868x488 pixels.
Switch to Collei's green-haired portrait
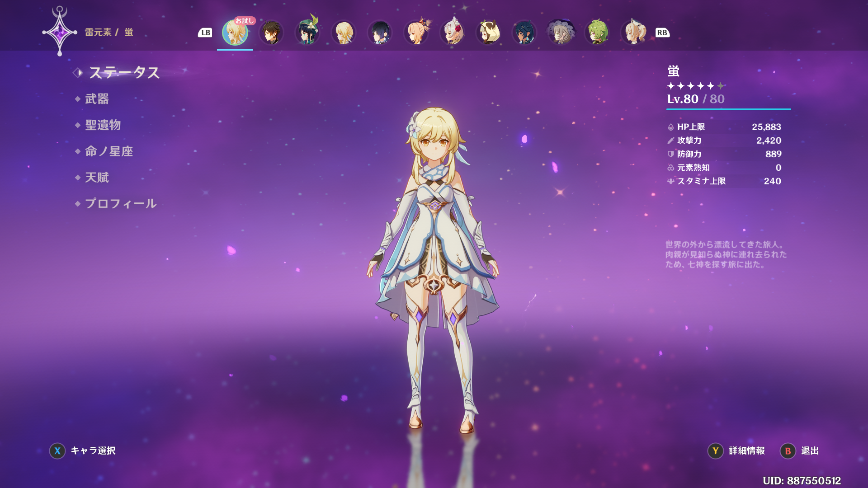pyautogui.click(x=597, y=33)
